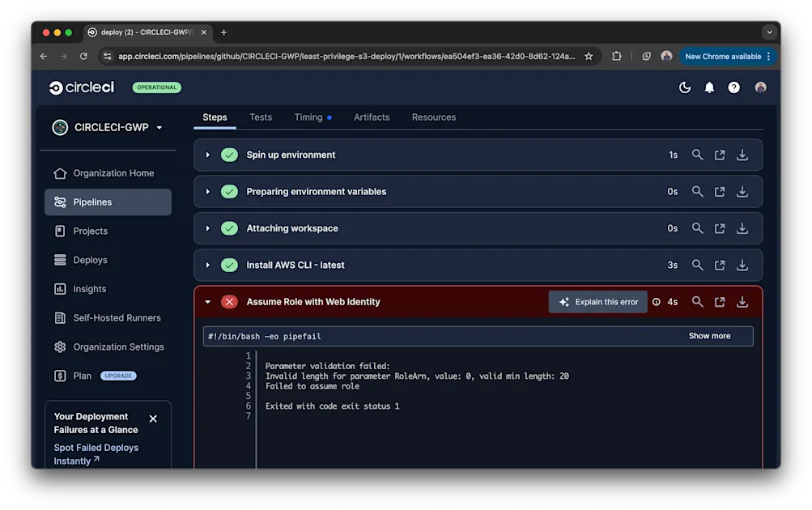The image size is (812, 510).
Task: Open Attaching workspace output in new tab
Action: [x=720, y=228]
